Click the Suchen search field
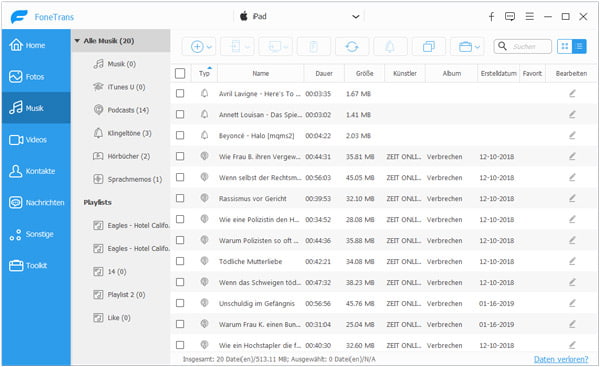This screenshot has width=600, height=367. pos(523,46)
